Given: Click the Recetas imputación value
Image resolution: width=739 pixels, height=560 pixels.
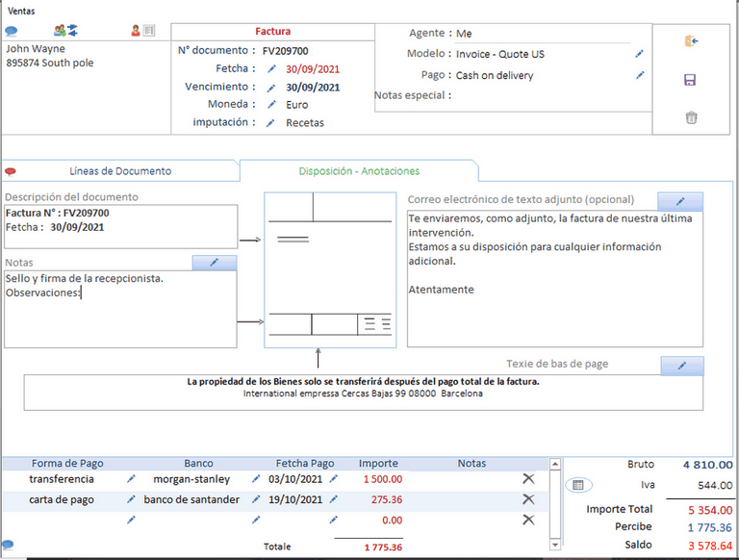Looking at the screenshot, I should tap(305, 123).
